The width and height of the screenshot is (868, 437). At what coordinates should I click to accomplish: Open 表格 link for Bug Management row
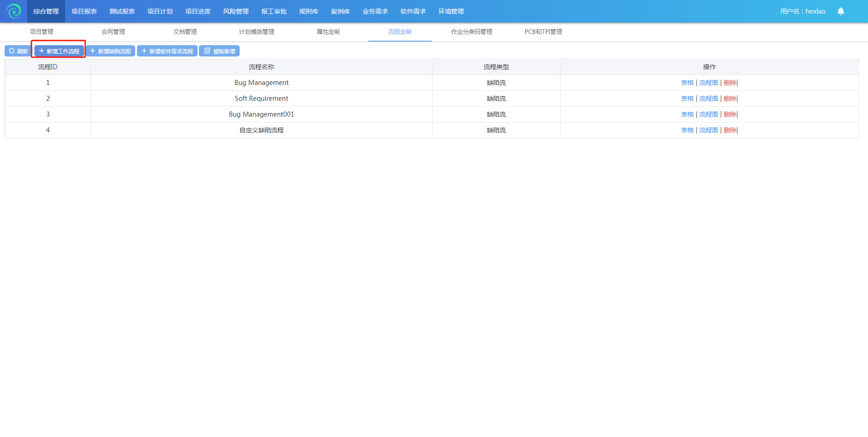(687, 83)
